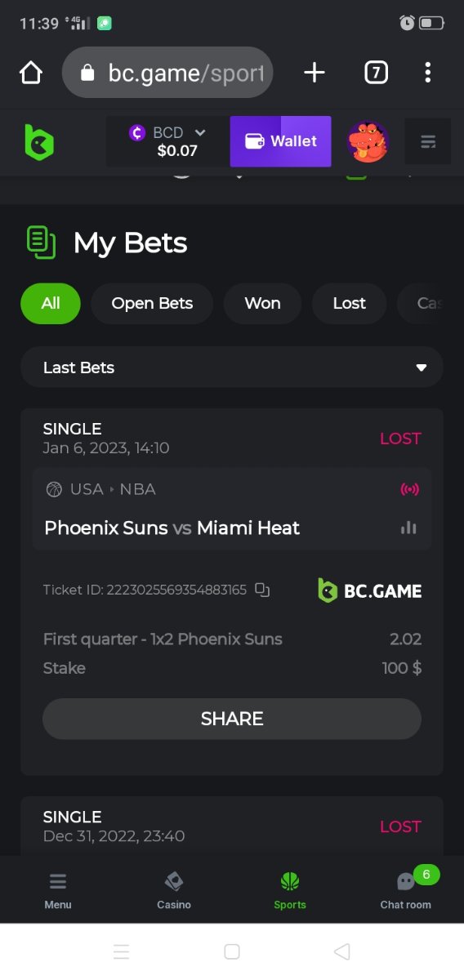Open the side panel hamburger icon
The width and height of the screenshot is (464, 980).
428,142
